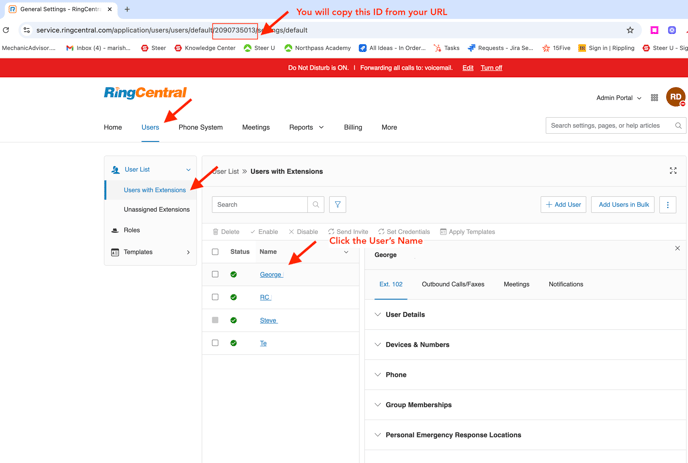
Task: Open the Name column sort dropdown
Action: coord(346,252)
